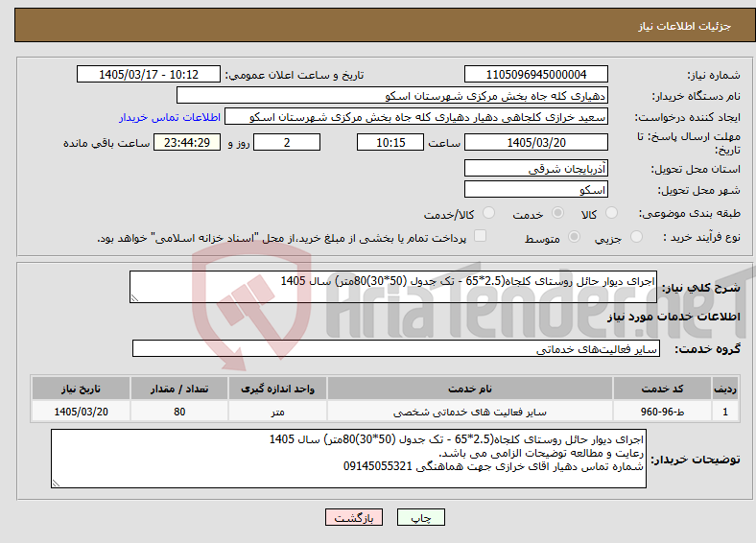Image resolution: width=756 pixels, height=543 pixels.
Task: Select the کالا radio button
Action: coord(611,213)
